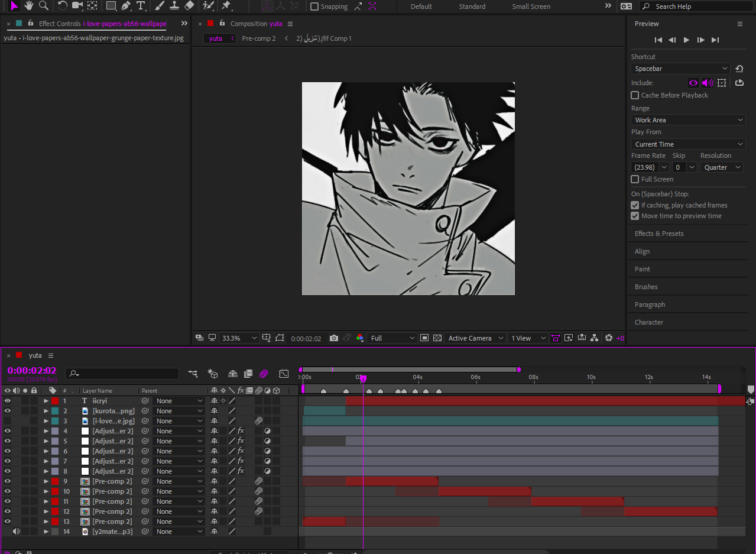Select the Zoom magnifier tool
Screen dimensions: 756x554
43,6
